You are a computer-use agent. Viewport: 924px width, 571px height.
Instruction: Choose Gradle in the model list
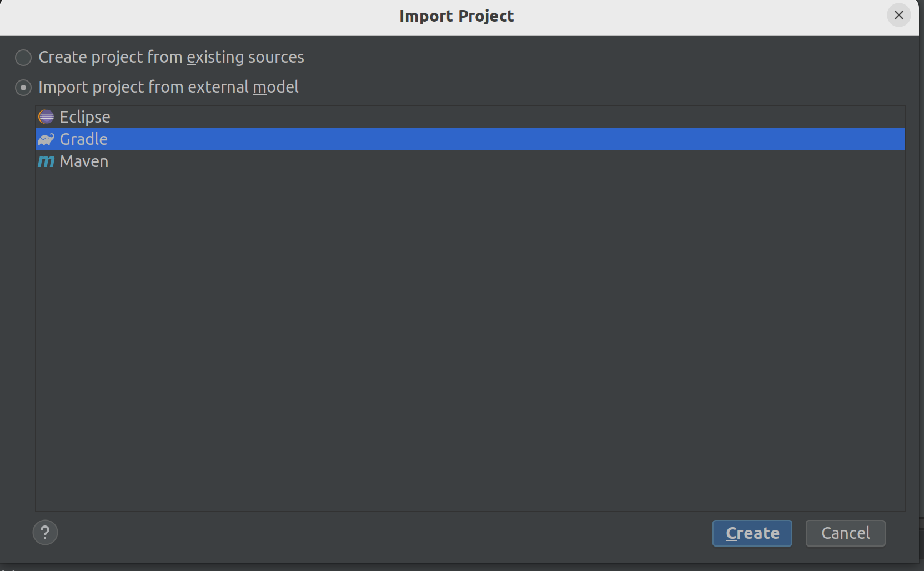pyautogui.click(x=470, y=139)
